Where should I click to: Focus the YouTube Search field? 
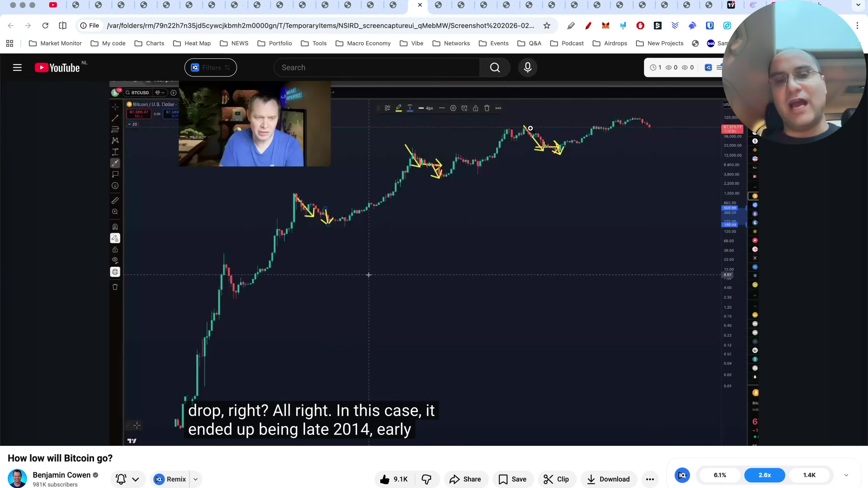377,68
